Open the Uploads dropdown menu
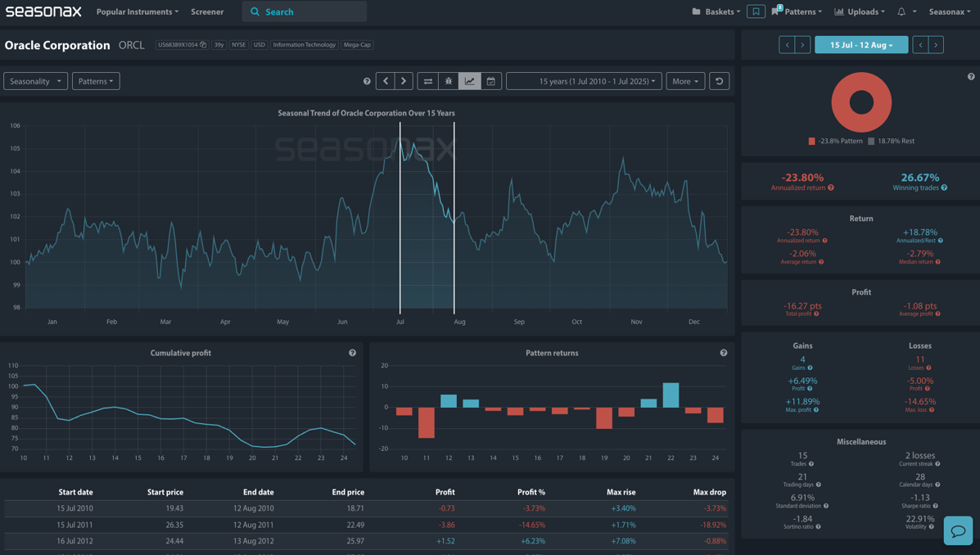980x555 pixels. [860, 12]
